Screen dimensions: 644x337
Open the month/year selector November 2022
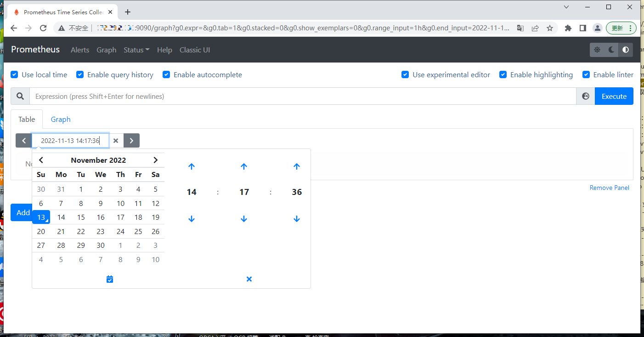click(98, 160)
